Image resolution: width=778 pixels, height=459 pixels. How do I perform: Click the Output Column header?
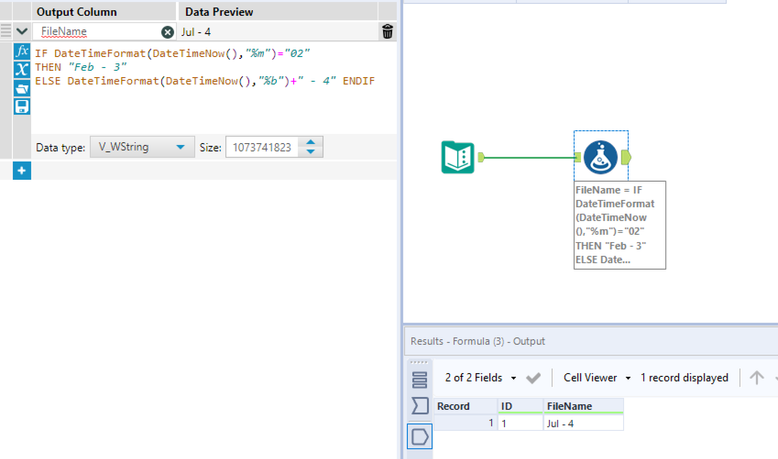[77, 12]
